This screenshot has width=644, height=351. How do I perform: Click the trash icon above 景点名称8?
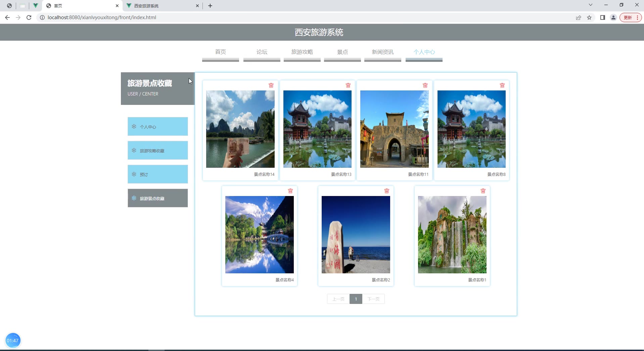502,85
